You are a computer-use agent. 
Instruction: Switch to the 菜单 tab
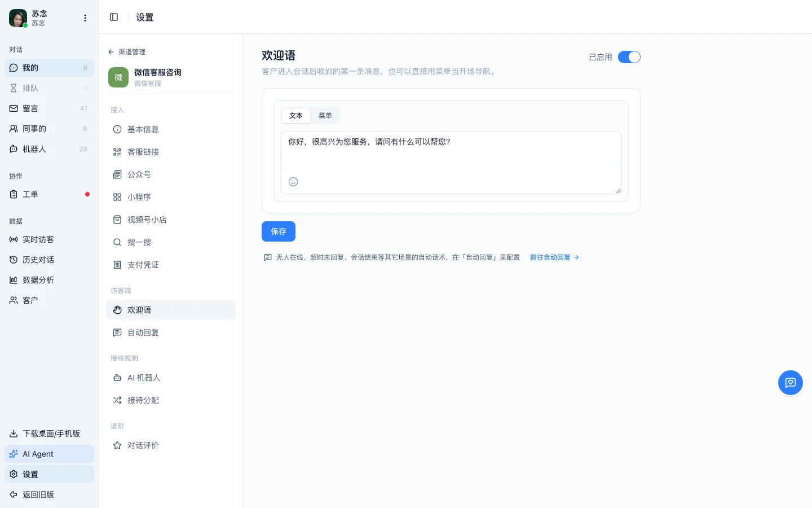coord(325,116)
